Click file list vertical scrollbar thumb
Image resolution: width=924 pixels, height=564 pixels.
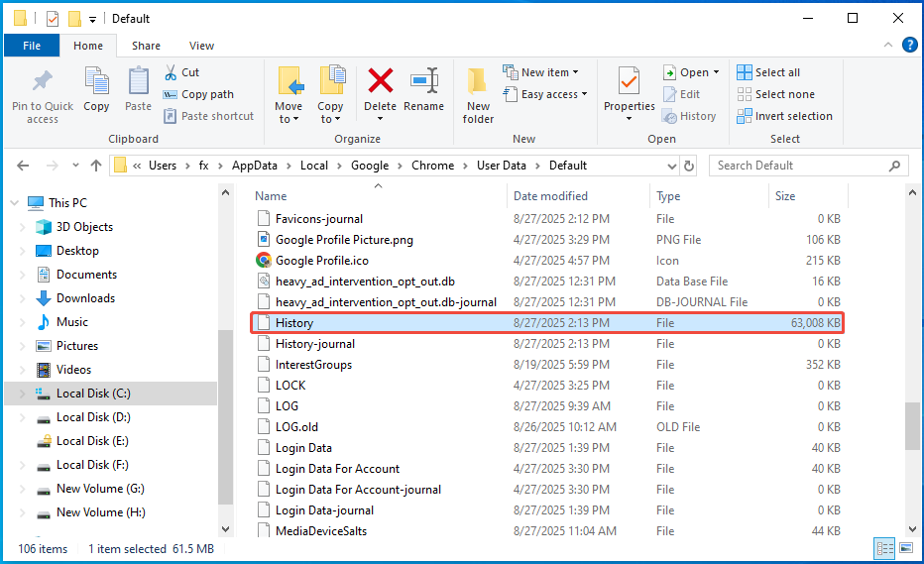[912, 425]
